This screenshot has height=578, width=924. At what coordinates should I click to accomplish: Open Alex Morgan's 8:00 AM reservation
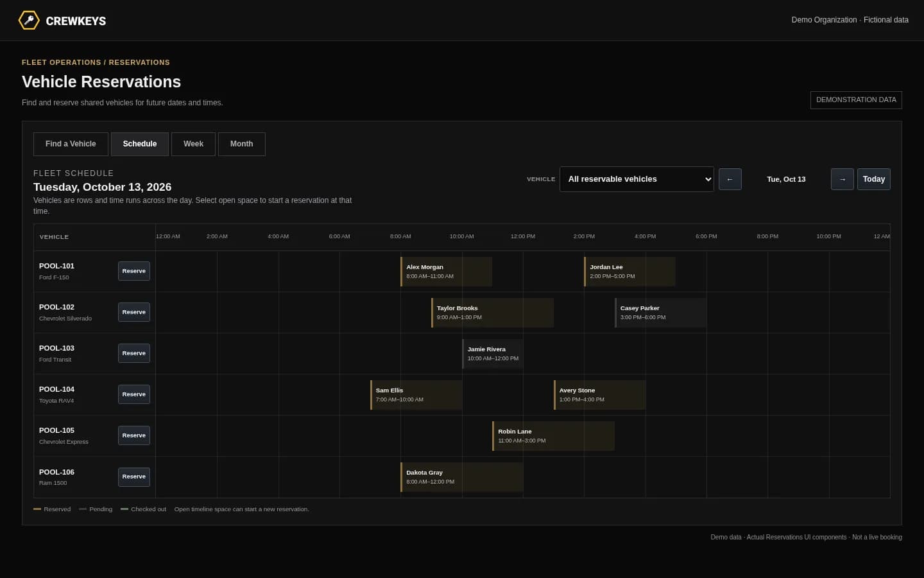[x=447, y=272]
